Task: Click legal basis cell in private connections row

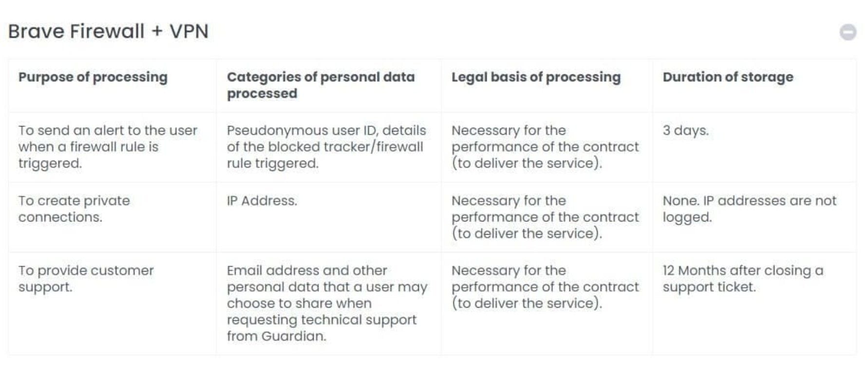Action: click(x=545, y=217)
